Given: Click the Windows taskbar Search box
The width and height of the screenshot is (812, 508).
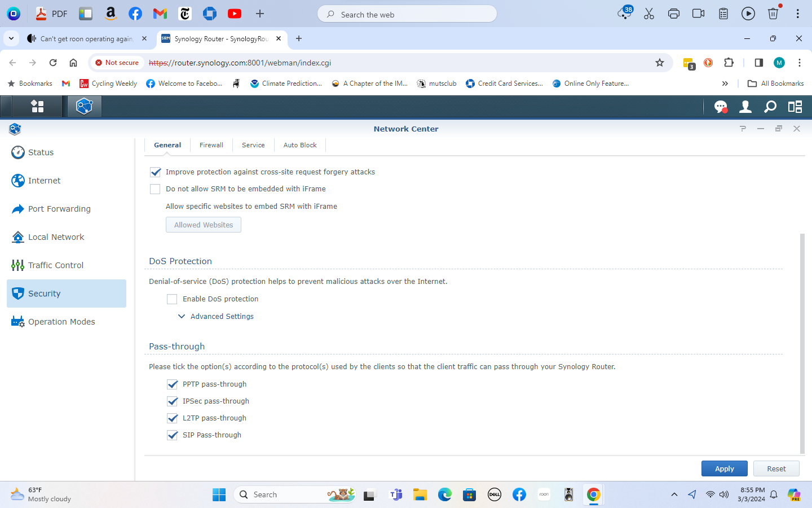Looking at the screenshot, I should tap(294, 494).
